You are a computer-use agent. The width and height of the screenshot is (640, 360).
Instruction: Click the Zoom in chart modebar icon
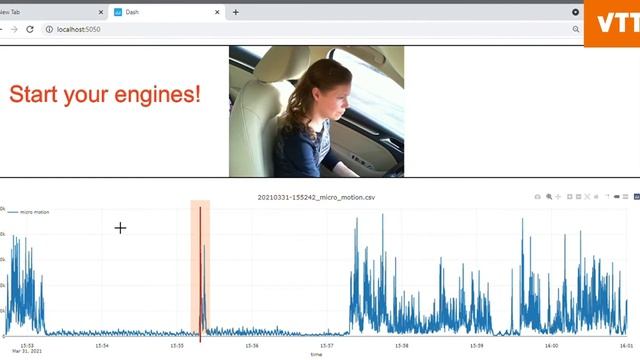pyautogui.click(x=570, y=197)
